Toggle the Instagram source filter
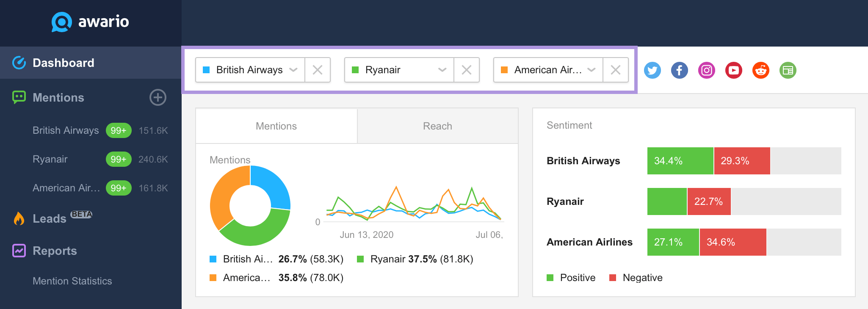This screenshot has width=868, height=309. click(x=707, y=70)
